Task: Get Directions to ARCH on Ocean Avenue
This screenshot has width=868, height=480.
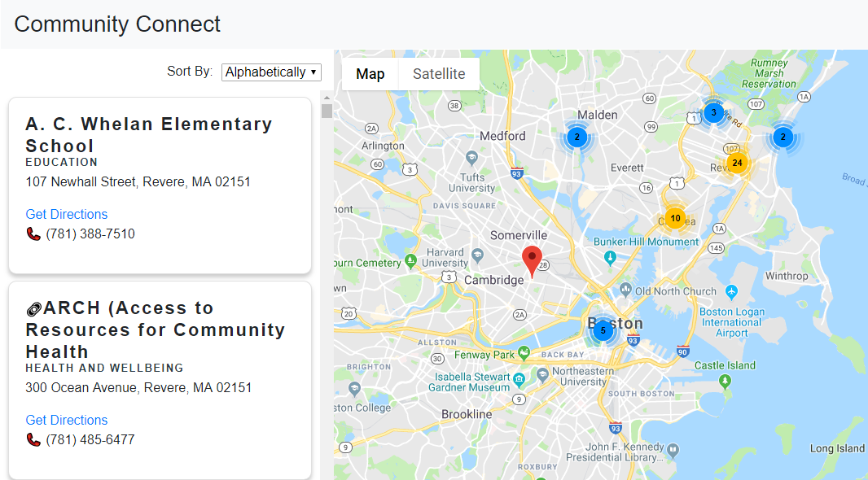Action: pyautogui.click(x=67, y=420)
